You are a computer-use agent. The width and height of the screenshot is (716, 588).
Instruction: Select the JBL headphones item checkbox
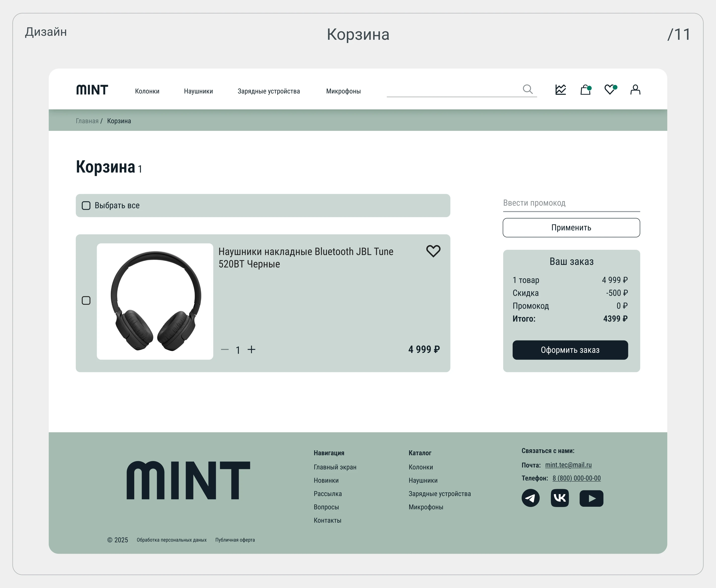coord(86,300)
